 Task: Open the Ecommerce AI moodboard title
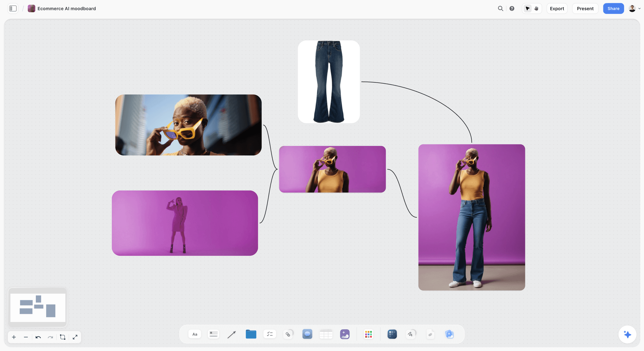(67, 8)
